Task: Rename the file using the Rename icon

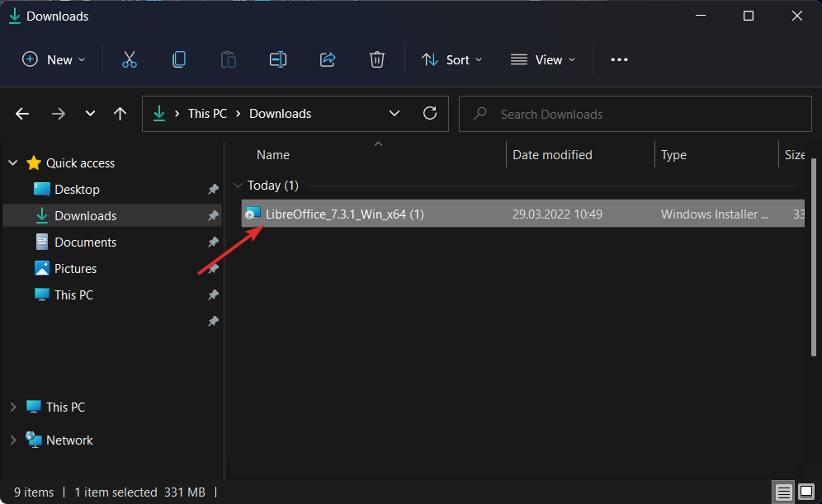Action: pos(277,59)
